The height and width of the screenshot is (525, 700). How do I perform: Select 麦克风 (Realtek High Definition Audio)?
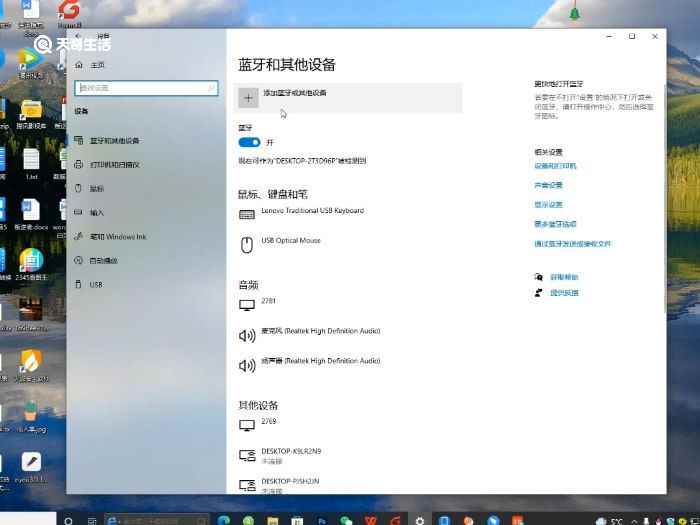coord(321,331)
